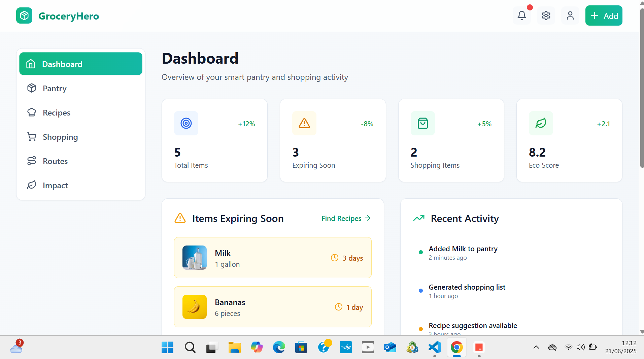
Task: Open the Pantry section from the sidebar
Action: tap(54, 88)
